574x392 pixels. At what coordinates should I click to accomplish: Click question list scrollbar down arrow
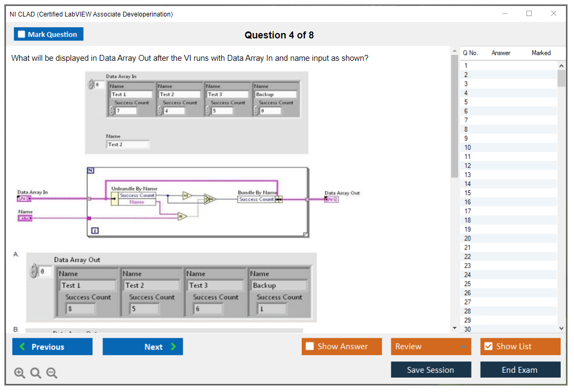[x=561, y=329]
